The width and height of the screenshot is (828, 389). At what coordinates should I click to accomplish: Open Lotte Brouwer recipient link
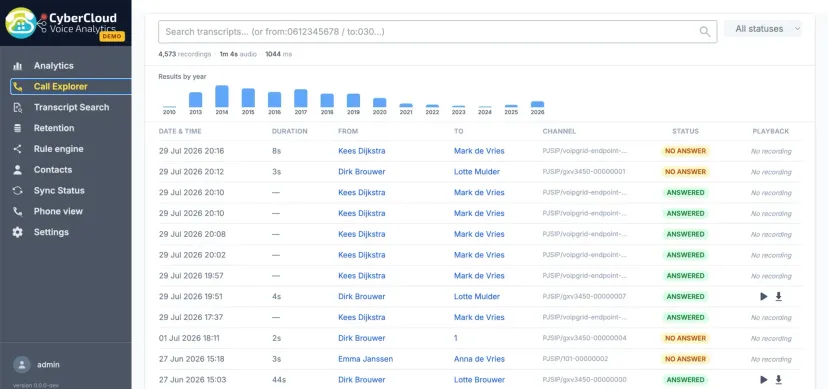tap(479, 379)
